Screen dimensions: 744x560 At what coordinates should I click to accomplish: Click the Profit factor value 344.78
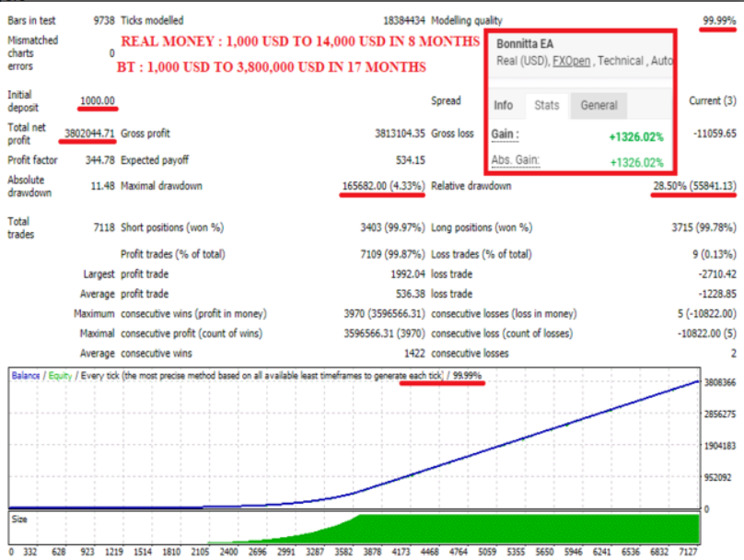[x=100, y=160]
